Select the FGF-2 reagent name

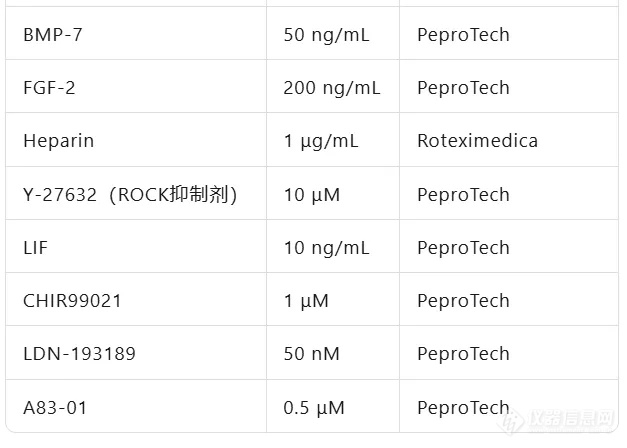tap(49, 88)
